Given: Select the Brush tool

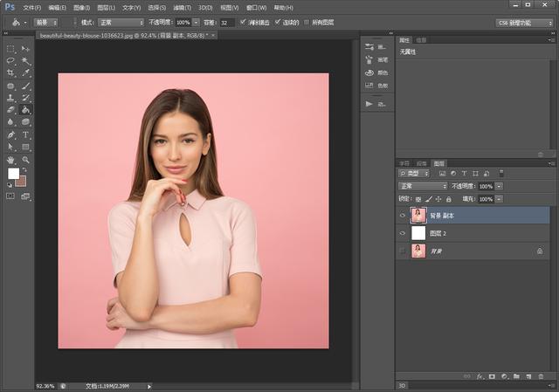Looking at the screenshot, I should [25, 86].
